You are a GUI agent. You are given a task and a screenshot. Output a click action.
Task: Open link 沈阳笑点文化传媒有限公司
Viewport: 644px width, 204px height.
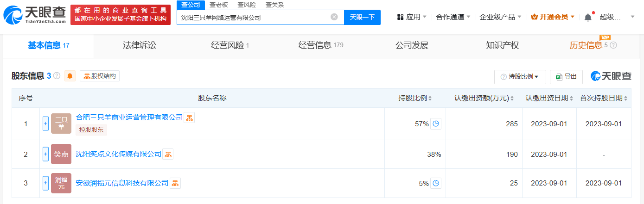(119, 154)
